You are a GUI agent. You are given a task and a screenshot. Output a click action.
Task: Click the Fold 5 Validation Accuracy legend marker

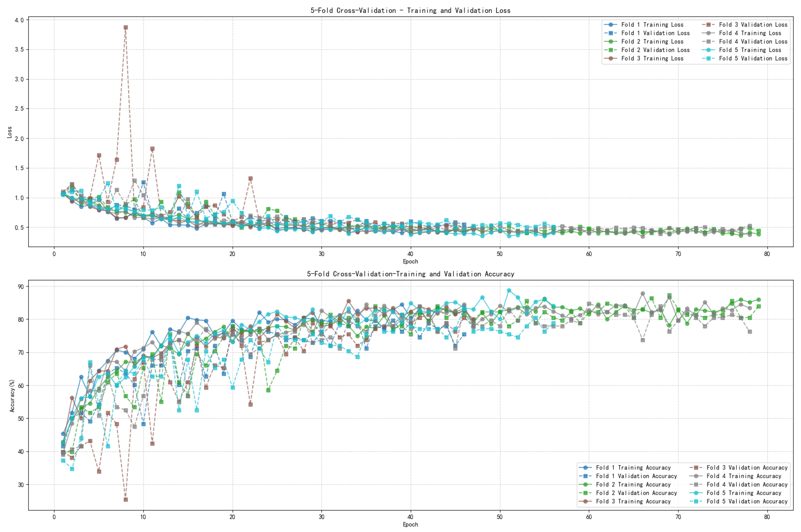[696, 501]
